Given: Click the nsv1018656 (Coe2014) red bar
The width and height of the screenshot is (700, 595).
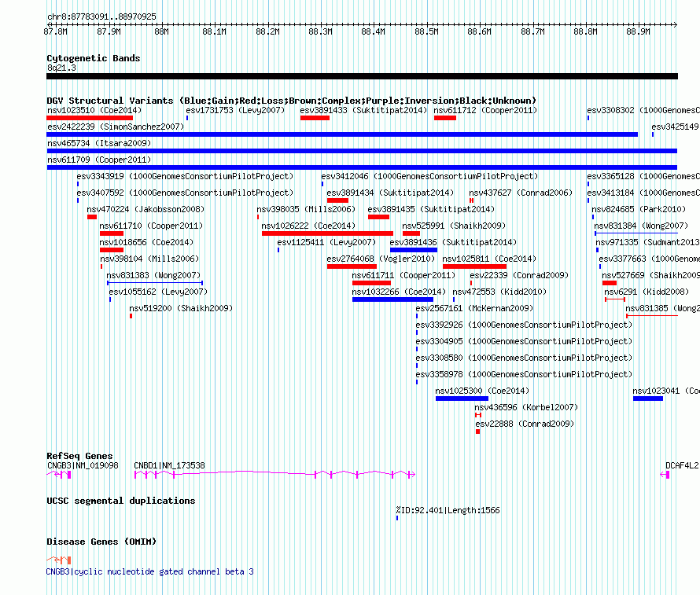Looking at the screenshot, I should point(112,250).
